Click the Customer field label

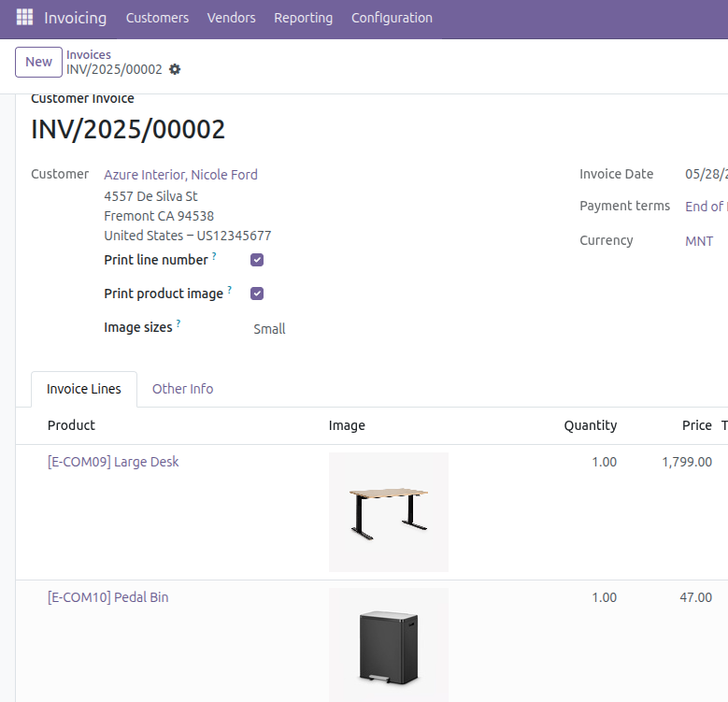(x=60, y=174)
